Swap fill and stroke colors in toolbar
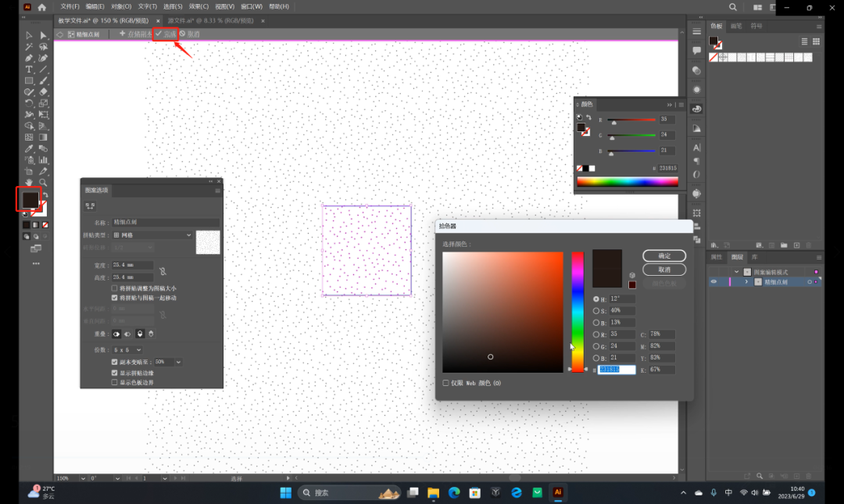Image resolution: width=844 pixels, height=504 pixels. [45, 195]
